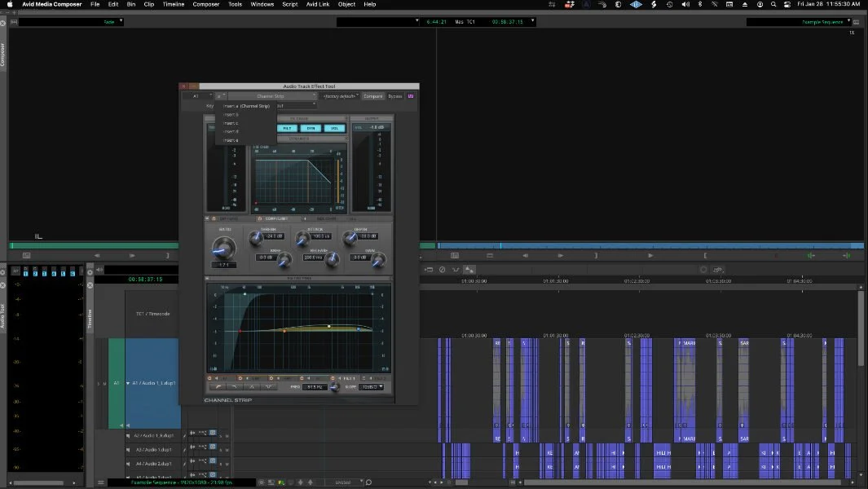Screen dimensions: 868x489
Task: Open the Composer menu
Action: (x=206, y=4)
